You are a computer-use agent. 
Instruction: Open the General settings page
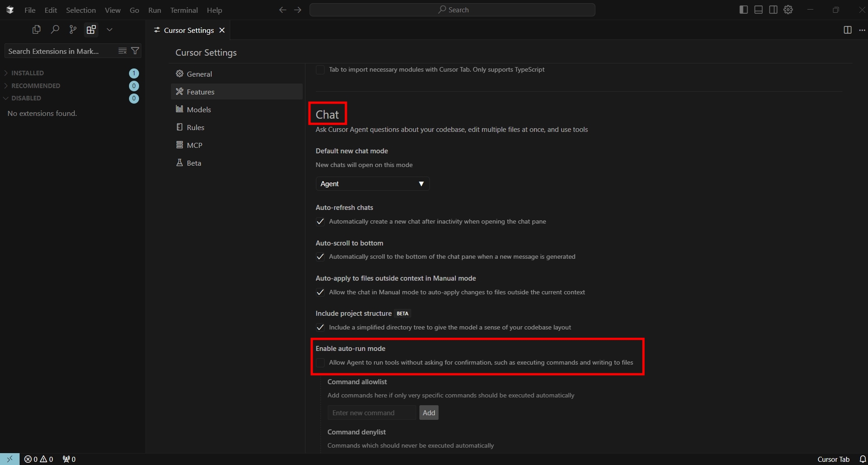(x=237, y=74)
